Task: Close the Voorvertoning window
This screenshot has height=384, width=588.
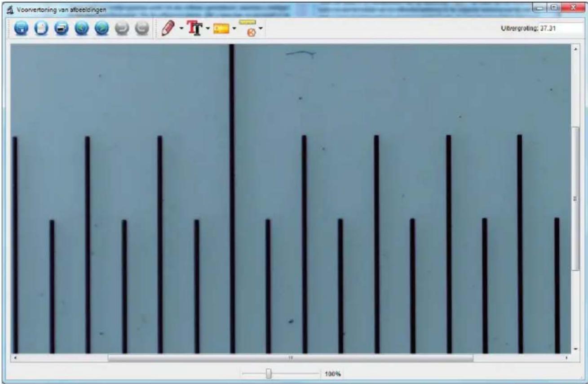Action: pos(572,7)
